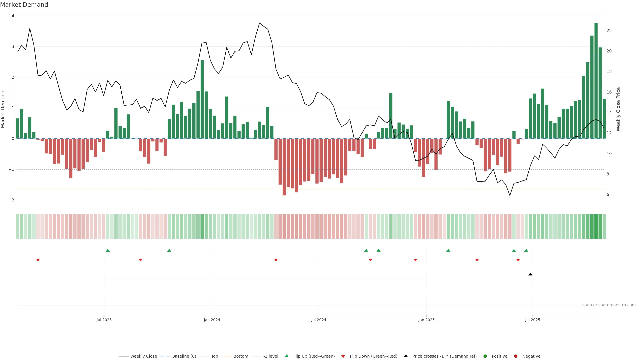Click the source sharemaestro.com text
The height and width of the screenshot is (362, 644).
click(x=609, y=305)
